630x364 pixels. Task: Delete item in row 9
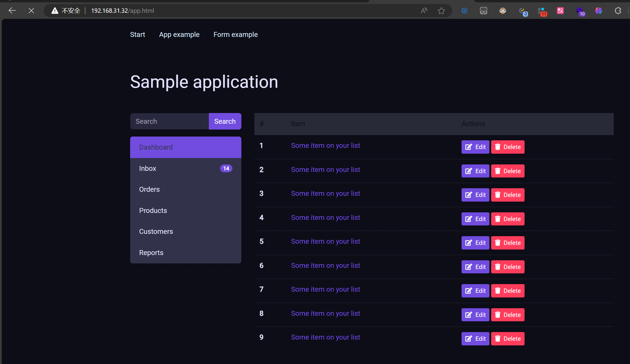coord(508,339)
